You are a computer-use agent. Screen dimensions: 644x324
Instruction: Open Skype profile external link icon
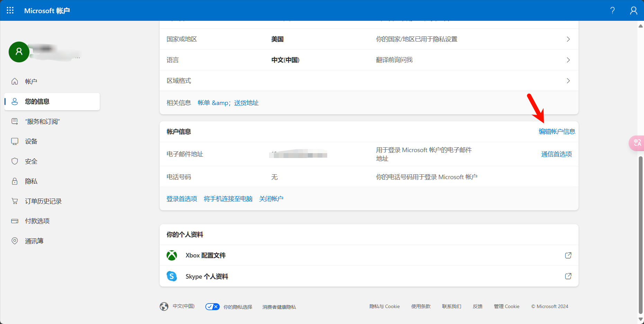pyautogui.click(x=568, y=276)
